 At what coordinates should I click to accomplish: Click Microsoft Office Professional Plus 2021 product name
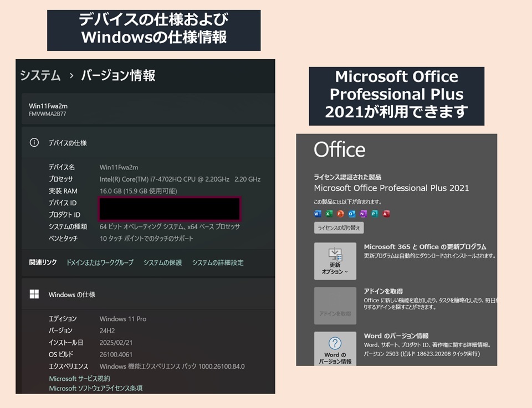391,188
